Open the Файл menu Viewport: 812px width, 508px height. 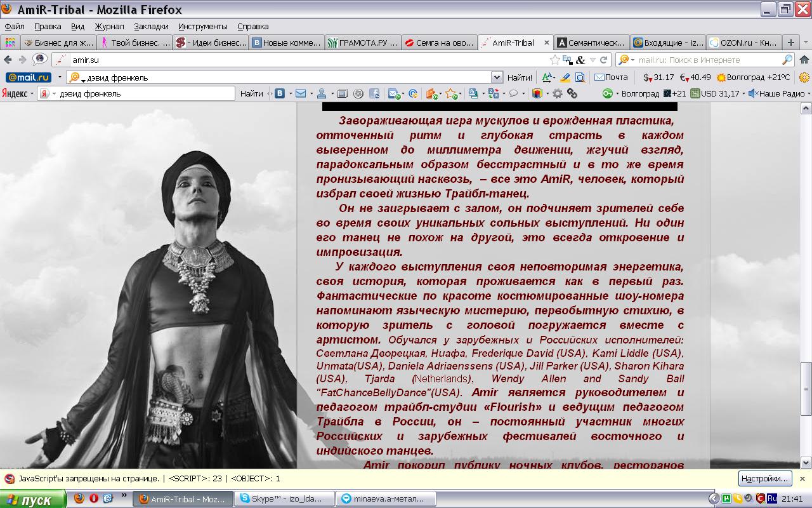coord(15,26)
